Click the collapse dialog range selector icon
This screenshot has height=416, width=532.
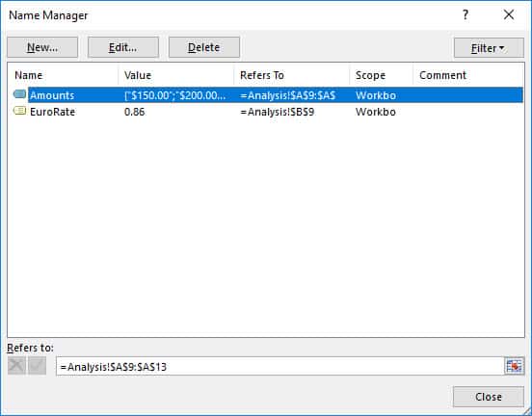514,366
